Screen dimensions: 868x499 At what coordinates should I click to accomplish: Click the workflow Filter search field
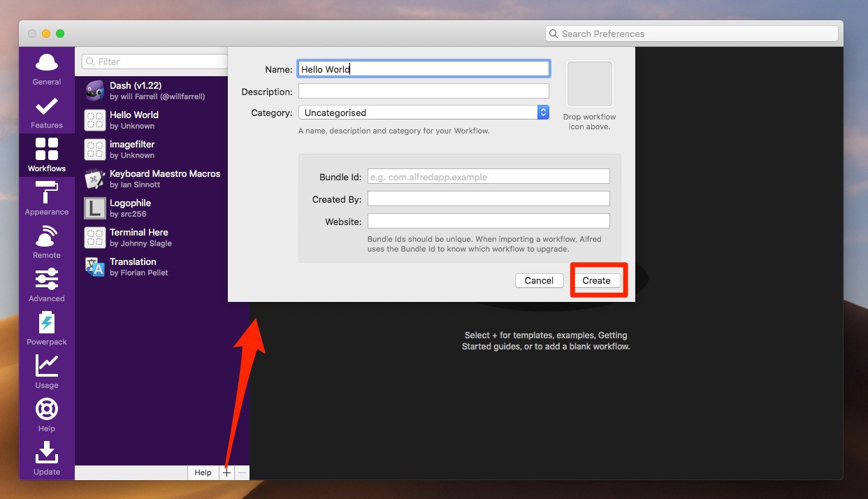pyautogui.click(x=155, y=62)
